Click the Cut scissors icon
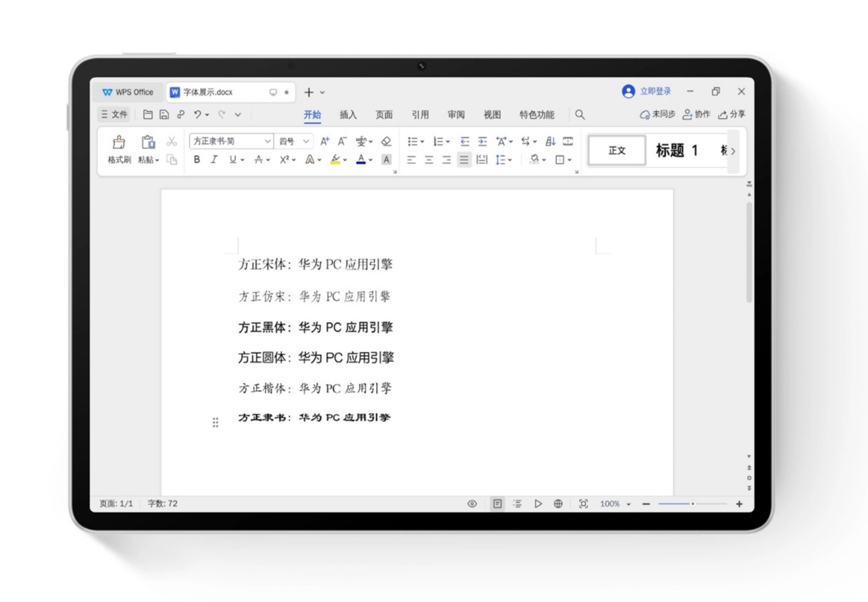 [172, 141]
